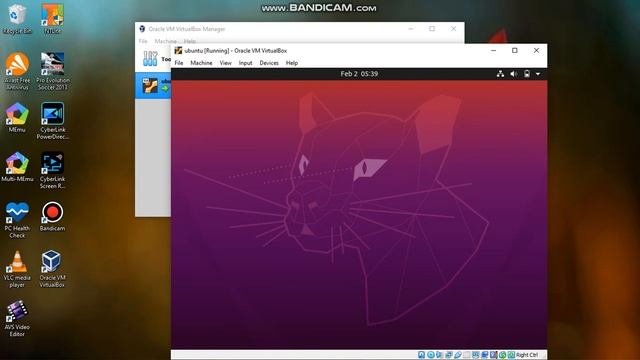Viewport: 640px width, 360px height.
Task: Click the shared folders status icon
Action: tap(467, 355)
